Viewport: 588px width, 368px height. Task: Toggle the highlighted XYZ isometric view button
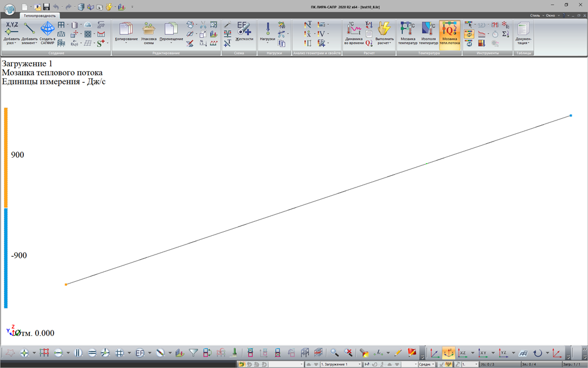pyautogui.click(x=449, y=353)
